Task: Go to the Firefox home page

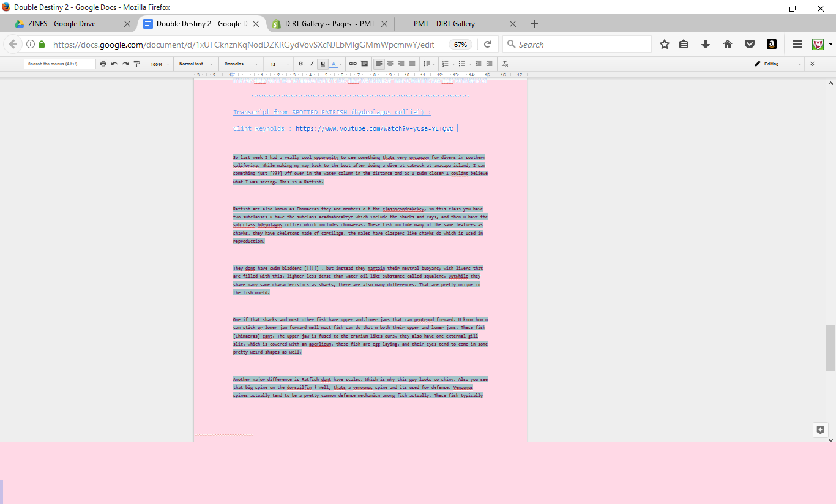Action: (x=728, y=44)
